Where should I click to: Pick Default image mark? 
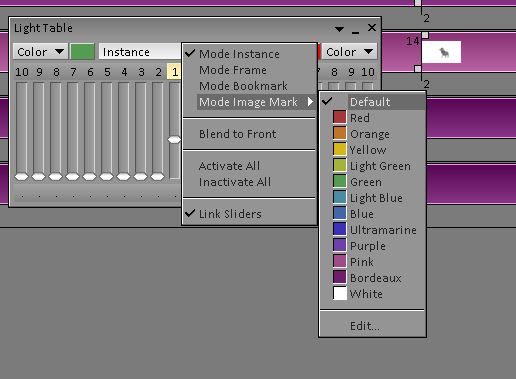coord(372,102)
